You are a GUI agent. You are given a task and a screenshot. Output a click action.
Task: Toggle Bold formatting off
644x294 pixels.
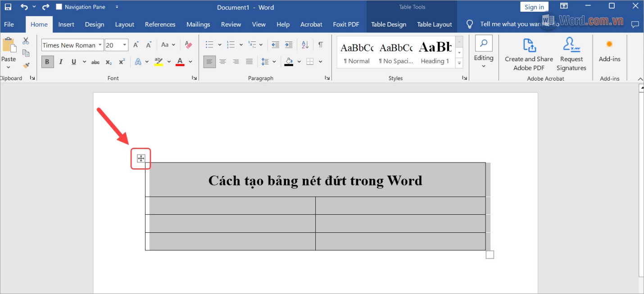47,62
